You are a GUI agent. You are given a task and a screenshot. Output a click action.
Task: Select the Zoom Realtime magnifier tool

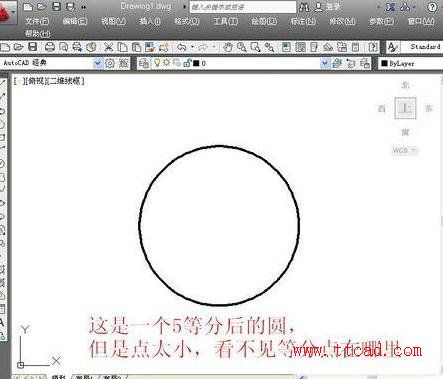click(241, 47)
